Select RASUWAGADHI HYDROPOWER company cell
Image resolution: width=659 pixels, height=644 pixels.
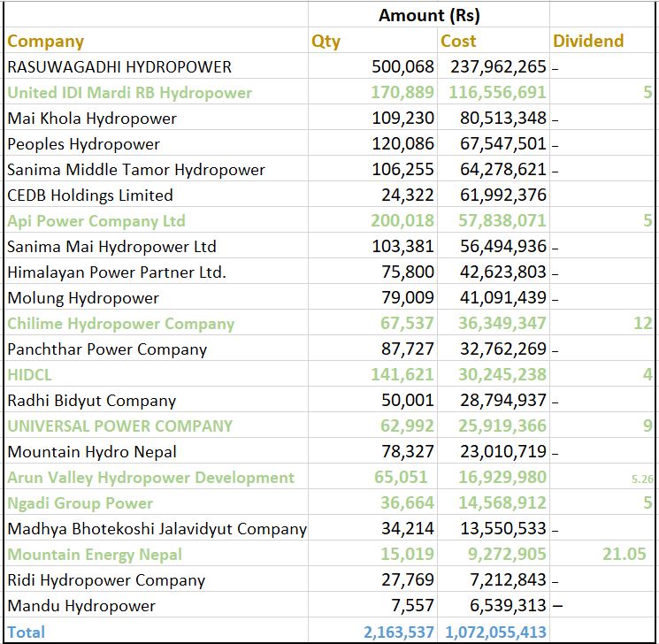[119, 67]
